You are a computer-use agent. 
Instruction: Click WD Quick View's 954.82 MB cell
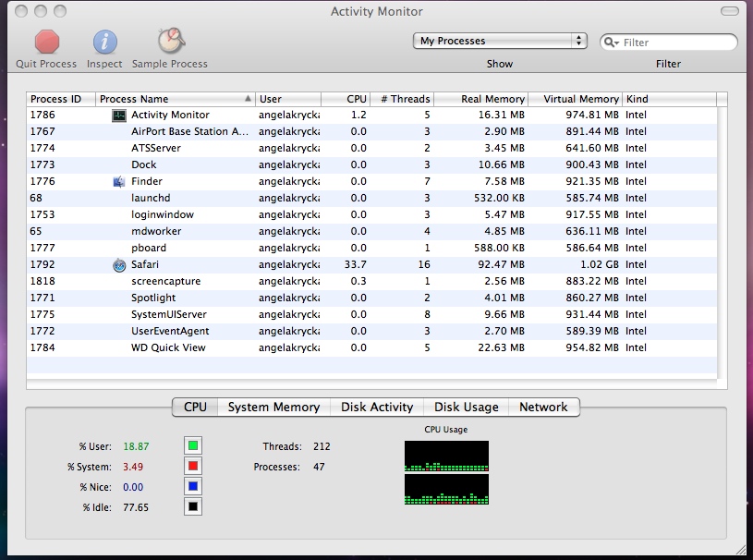click(x=592, y=347)
